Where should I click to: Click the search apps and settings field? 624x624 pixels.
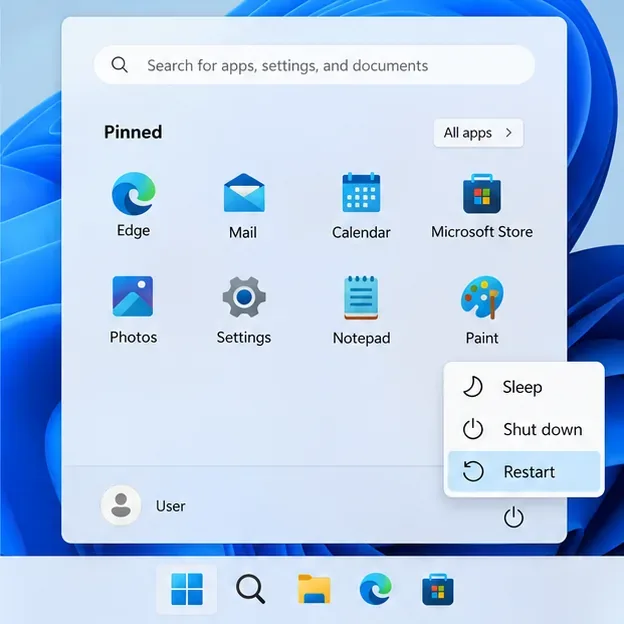314,65
